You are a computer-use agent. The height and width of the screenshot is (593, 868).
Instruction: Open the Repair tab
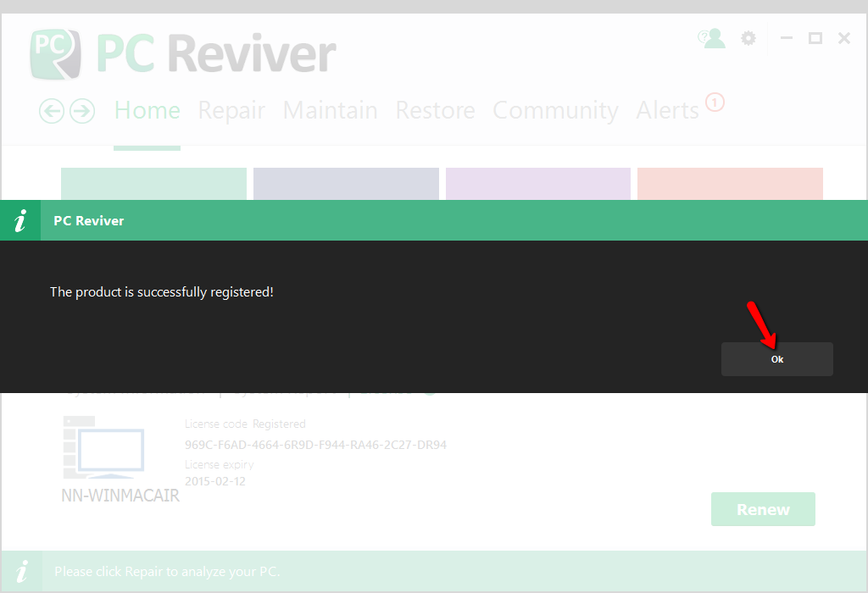pos(231,111)
